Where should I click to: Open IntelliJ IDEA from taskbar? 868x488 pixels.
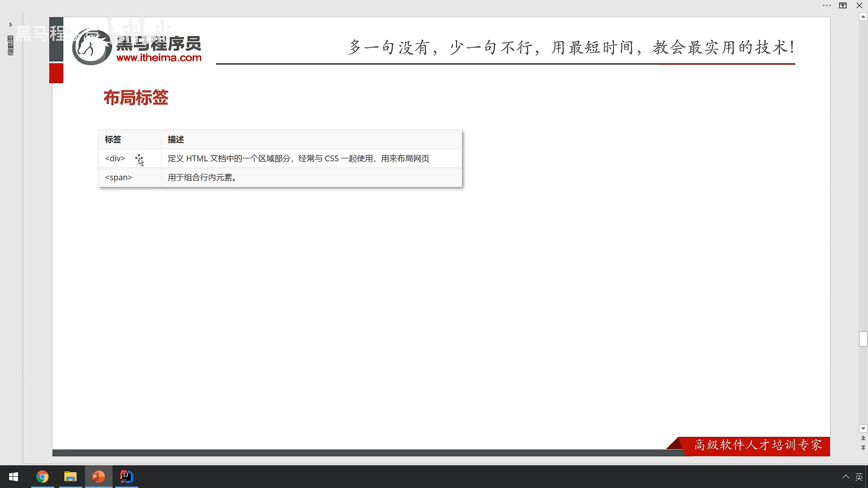tap(127, 477)
